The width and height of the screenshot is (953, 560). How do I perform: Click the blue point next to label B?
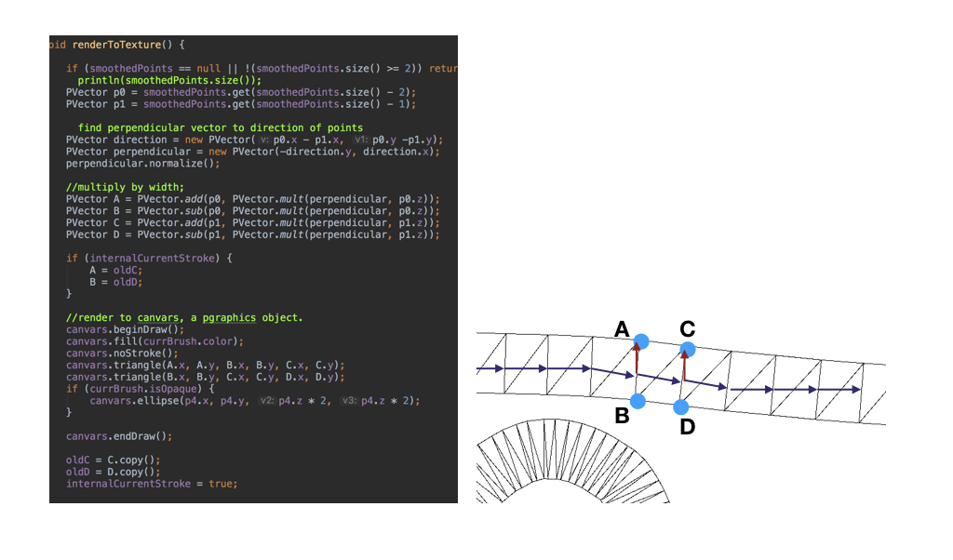(638, 401)
